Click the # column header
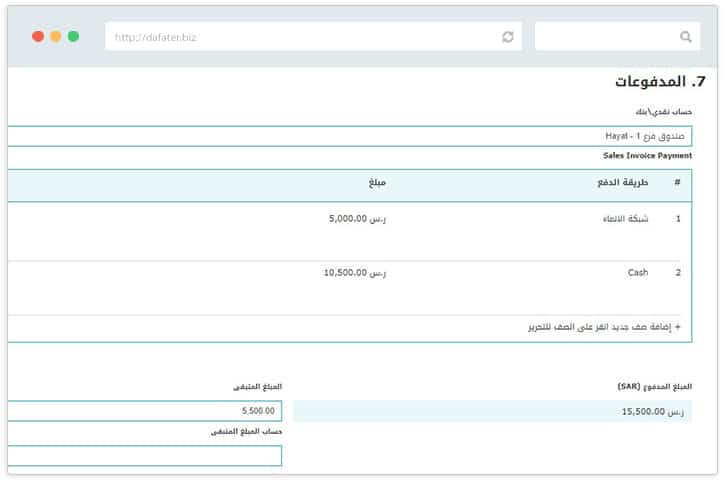This screenshot has height=485, width=725. pos(677,183)
